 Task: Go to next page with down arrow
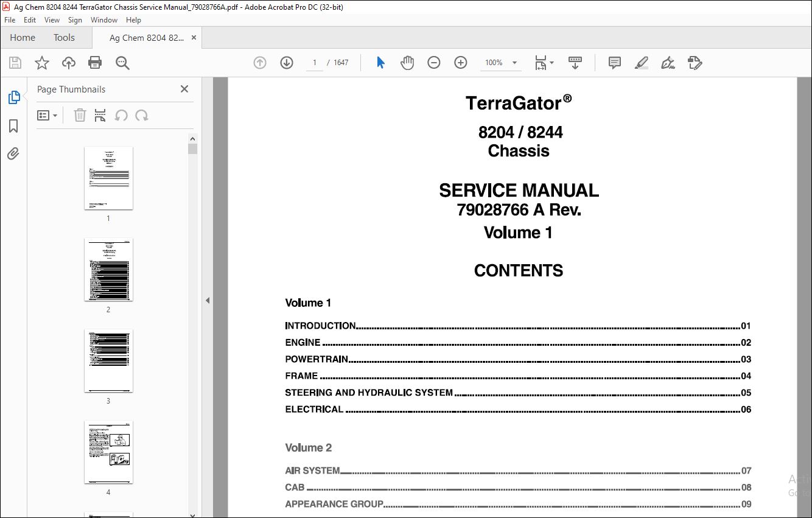coord(287,63)
